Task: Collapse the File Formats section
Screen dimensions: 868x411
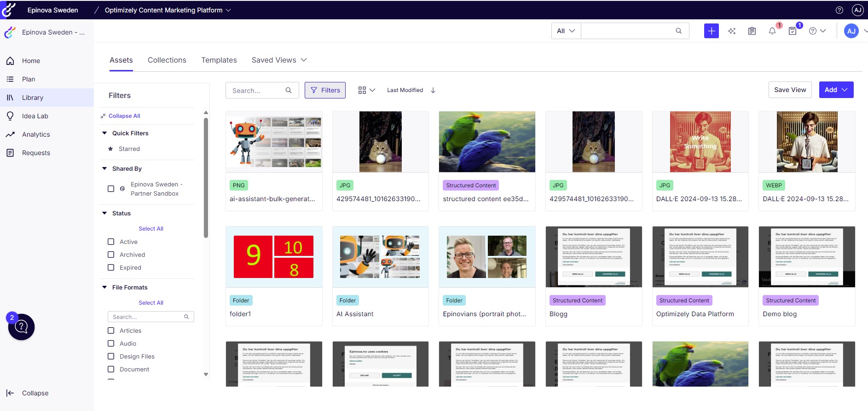Action: 104,287
